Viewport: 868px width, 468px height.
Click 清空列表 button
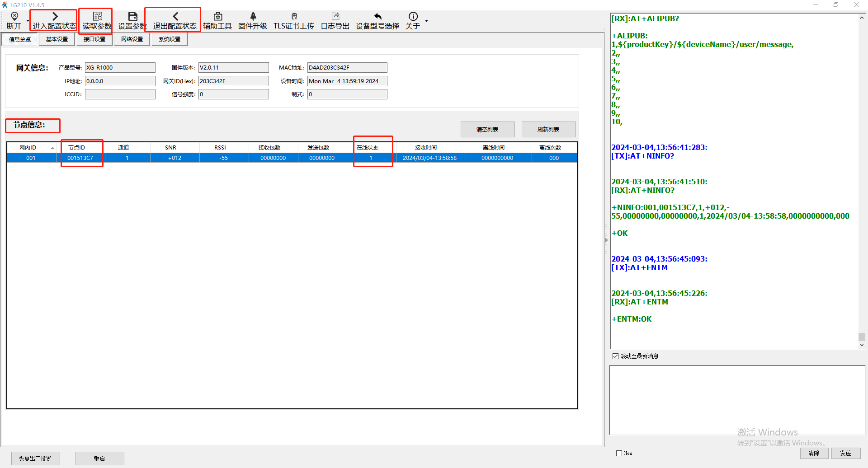coord(487,129)
